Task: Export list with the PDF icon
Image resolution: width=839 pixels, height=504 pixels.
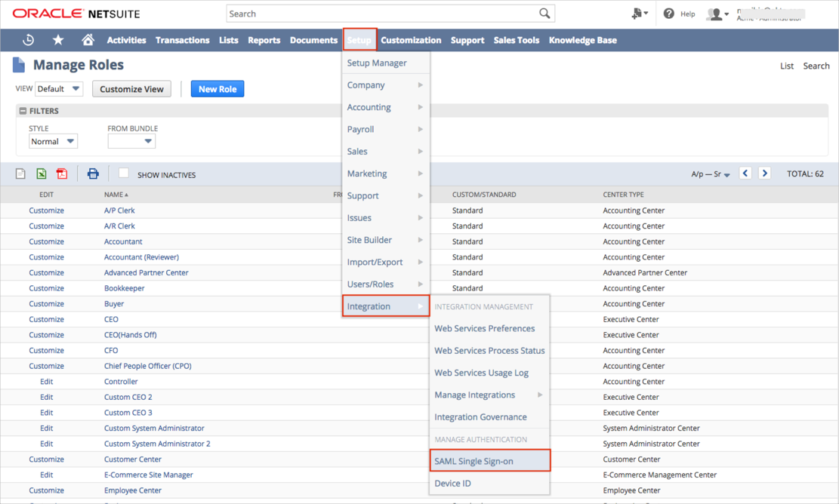Action: click(62, 174)
